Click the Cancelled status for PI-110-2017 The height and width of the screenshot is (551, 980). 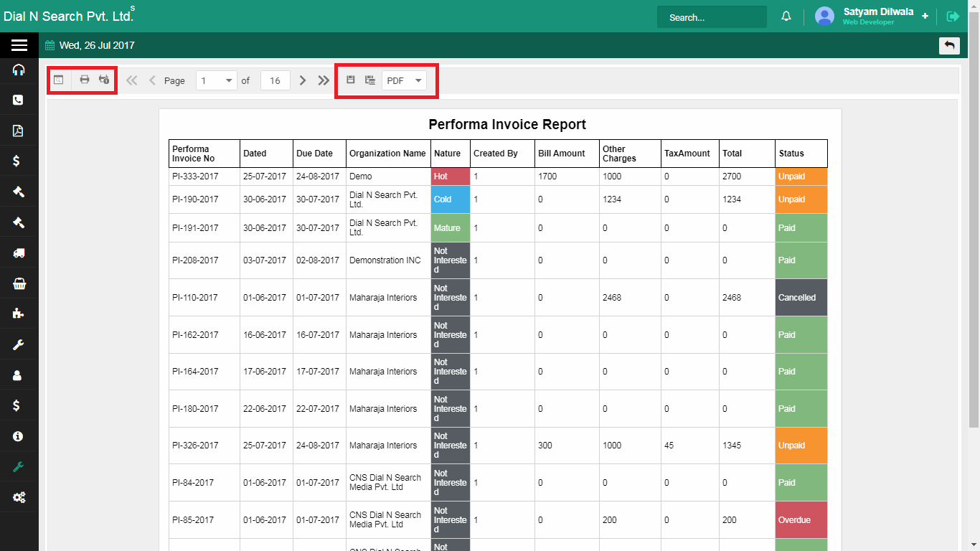coord(801,298)
